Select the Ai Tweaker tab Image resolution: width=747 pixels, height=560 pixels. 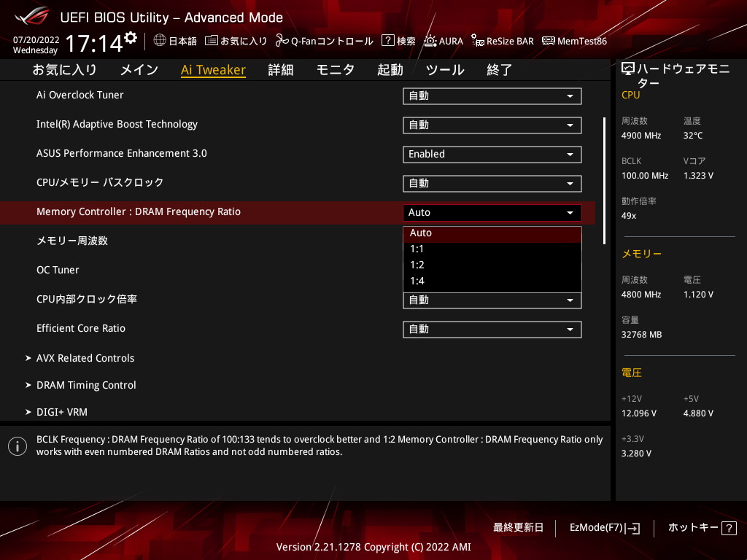214,70
